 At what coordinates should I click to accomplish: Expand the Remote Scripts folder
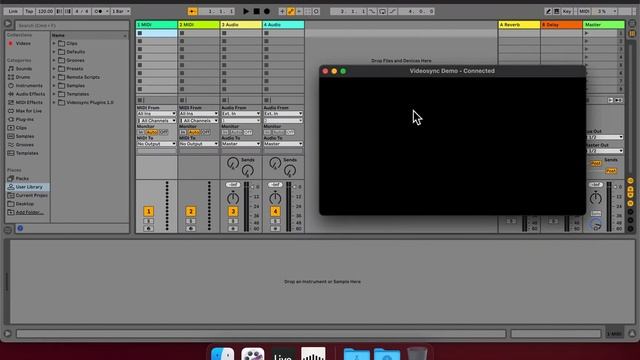click(x=54, y=77)
